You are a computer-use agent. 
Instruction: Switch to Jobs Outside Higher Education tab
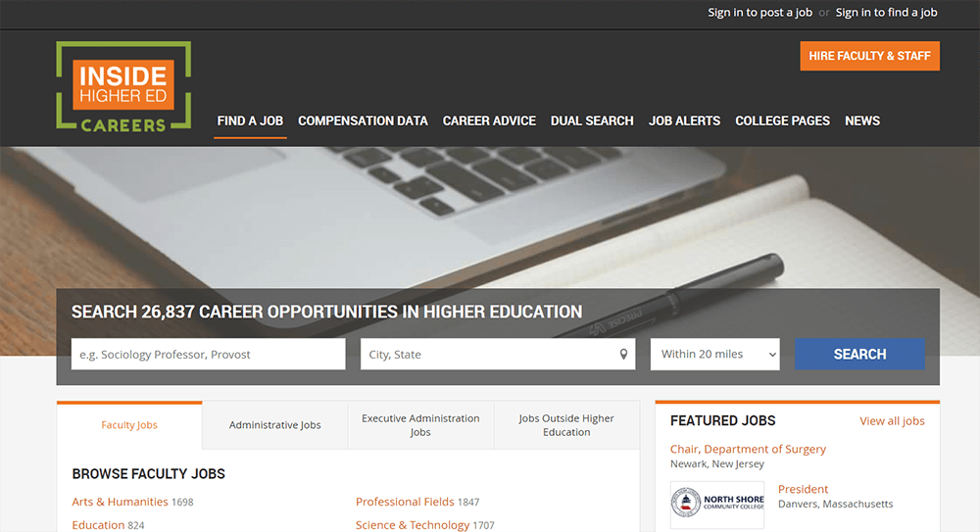566,425
